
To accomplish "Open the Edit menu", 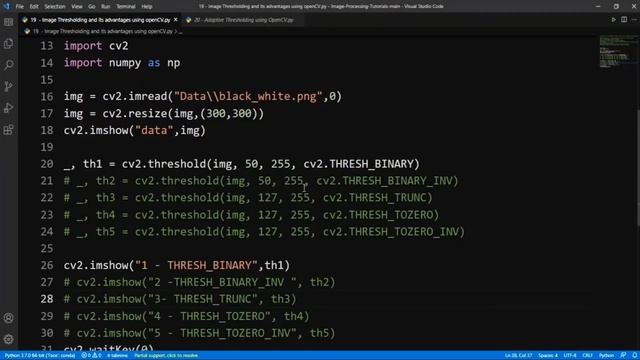I will (34, 7).
